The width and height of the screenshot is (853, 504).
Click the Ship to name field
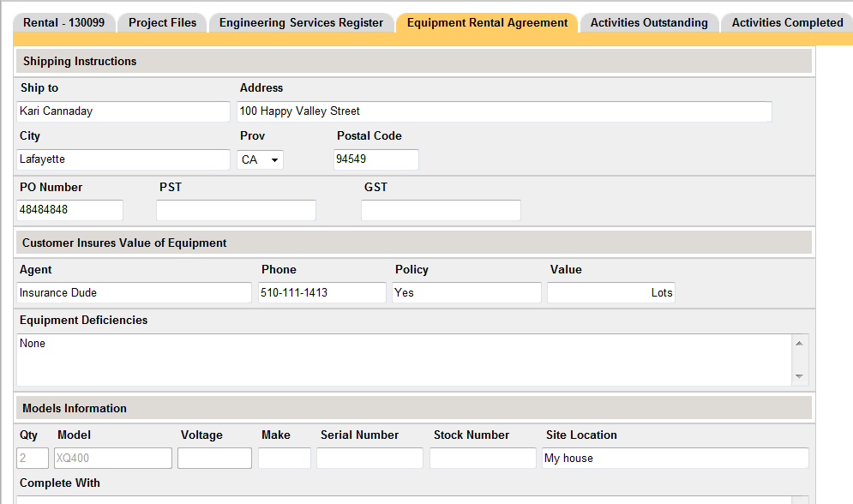click(123, 111)
